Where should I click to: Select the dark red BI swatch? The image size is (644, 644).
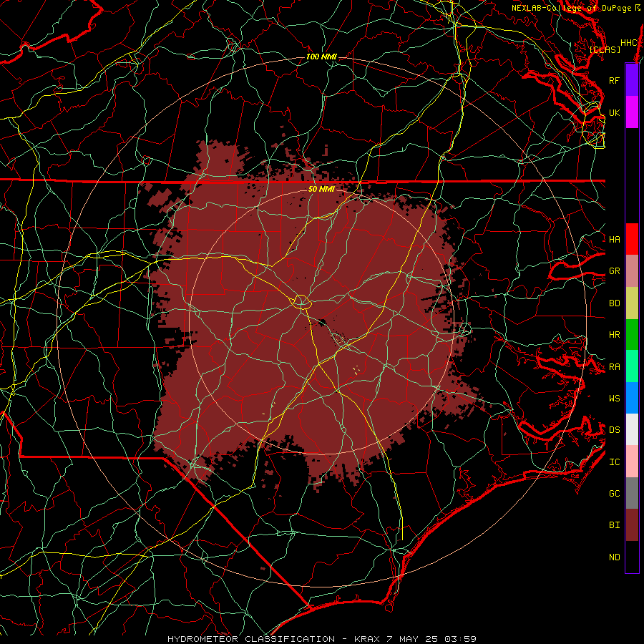pos(632,525)
